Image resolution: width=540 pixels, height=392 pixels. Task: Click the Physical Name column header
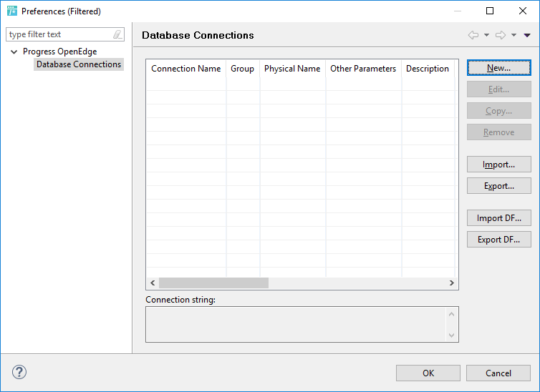pos(292,69)
